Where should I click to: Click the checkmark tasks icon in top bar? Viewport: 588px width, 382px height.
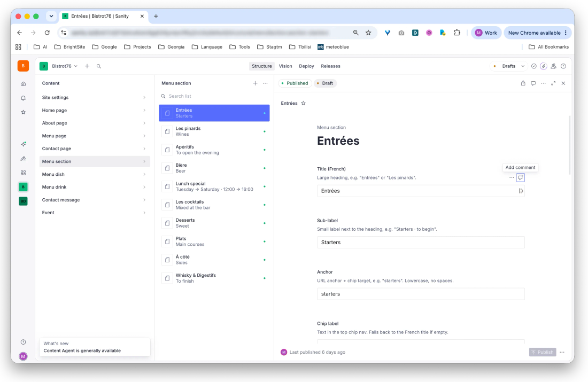click(533, 66)
